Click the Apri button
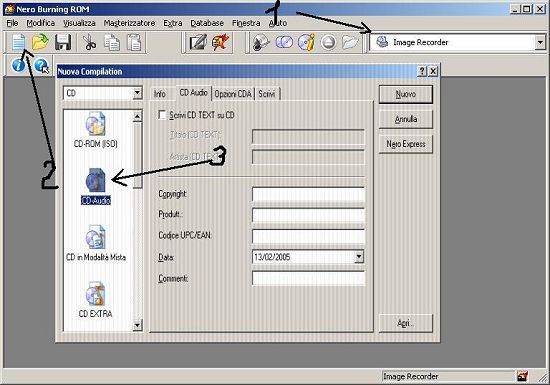Image resolution: width=550 pixels, height=385 pixels. [406, 323]
